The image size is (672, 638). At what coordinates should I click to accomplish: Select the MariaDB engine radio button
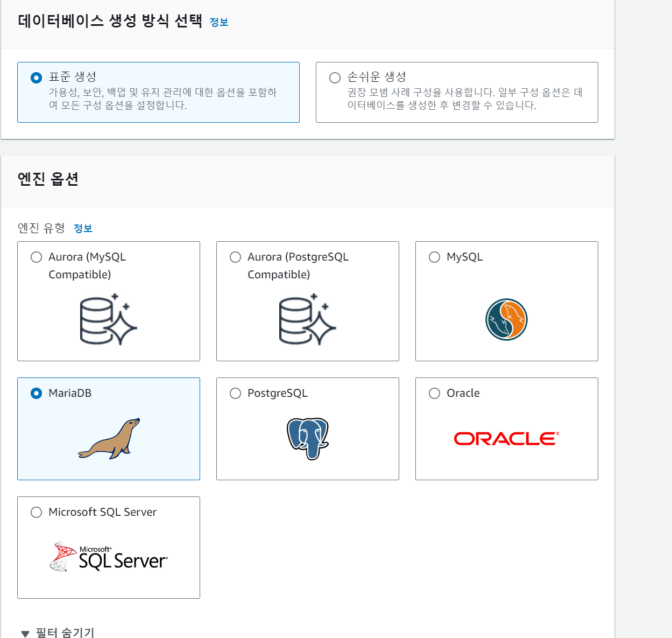[36, 393]
